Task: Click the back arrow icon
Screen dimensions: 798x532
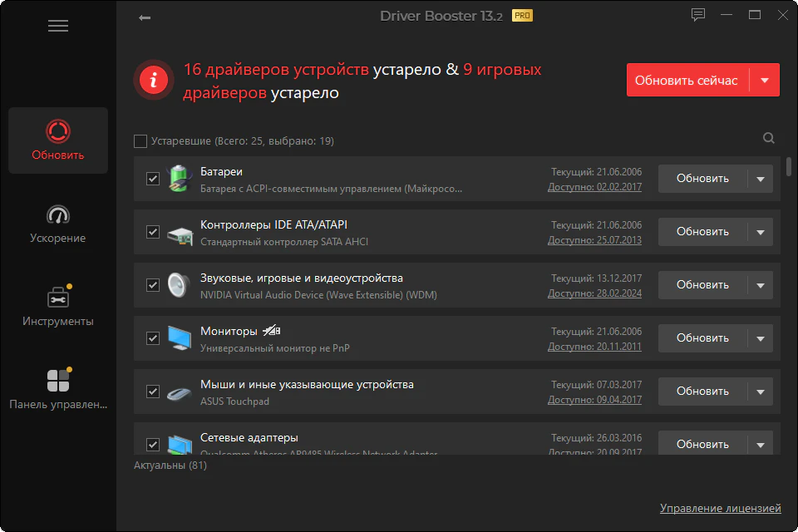Action: point(145,17)
